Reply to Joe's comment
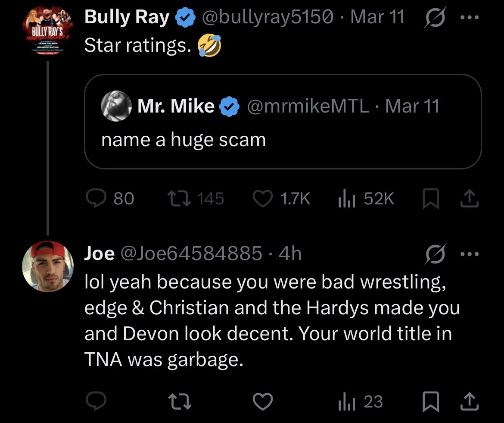This screenshot has width=504, height=423. [96, 401]
